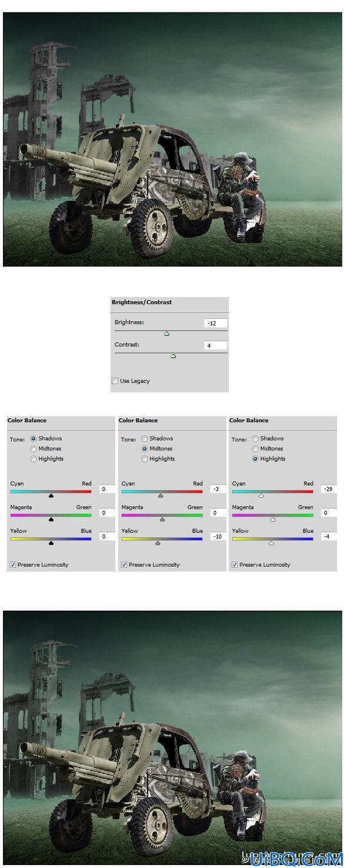
Task: Select Shadows radio in left Color Balance panel
Action: 34,439
